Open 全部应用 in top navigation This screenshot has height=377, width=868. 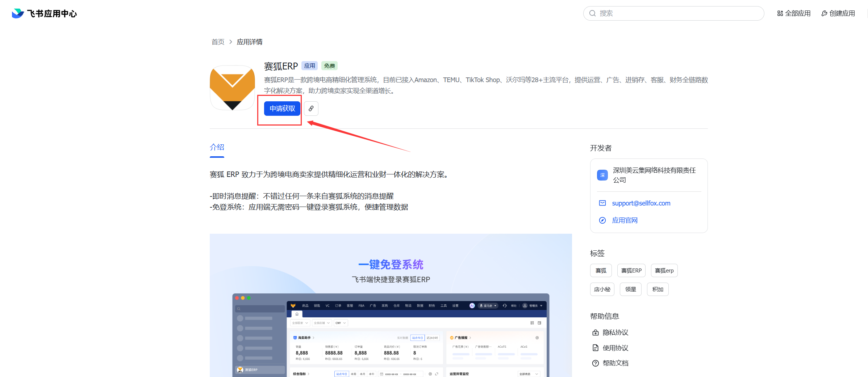click(794, 13)
